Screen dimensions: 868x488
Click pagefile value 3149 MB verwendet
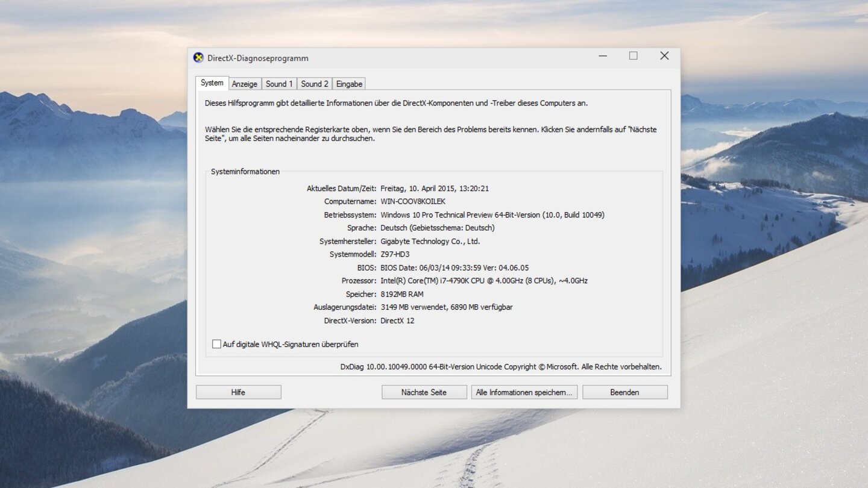point(447,307)
